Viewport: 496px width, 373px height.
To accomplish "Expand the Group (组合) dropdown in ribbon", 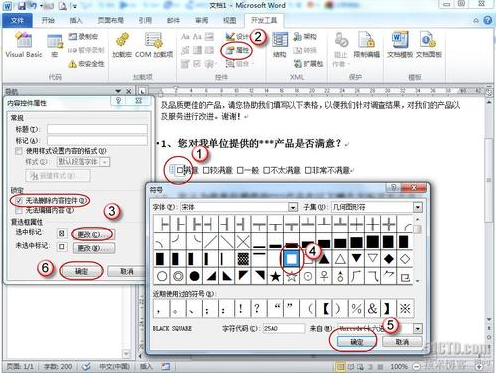I will [x=240, y=63].
